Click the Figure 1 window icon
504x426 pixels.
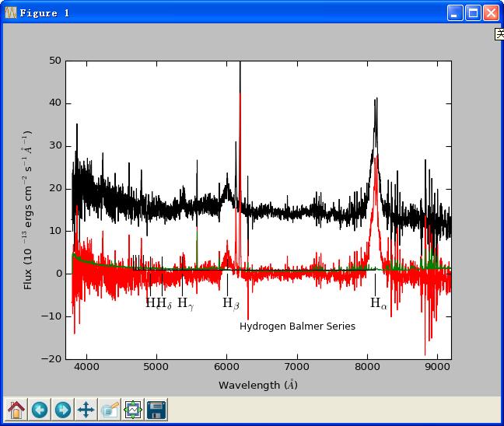11,13
